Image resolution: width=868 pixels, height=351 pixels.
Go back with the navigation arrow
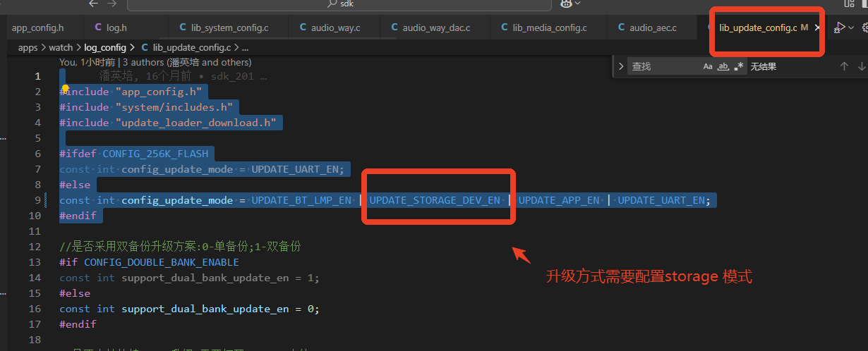tap(94, 4)
